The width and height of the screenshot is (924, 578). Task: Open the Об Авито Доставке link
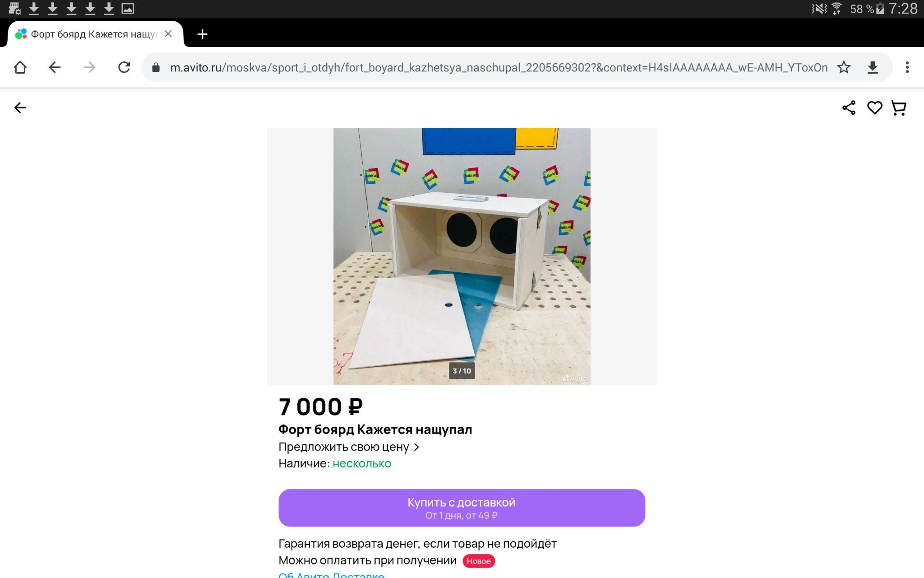point(331,575)
